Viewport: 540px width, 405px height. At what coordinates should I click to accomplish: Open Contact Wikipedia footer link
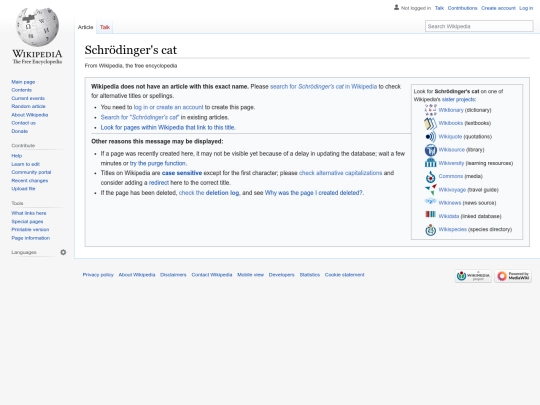(x=212, y=275)
